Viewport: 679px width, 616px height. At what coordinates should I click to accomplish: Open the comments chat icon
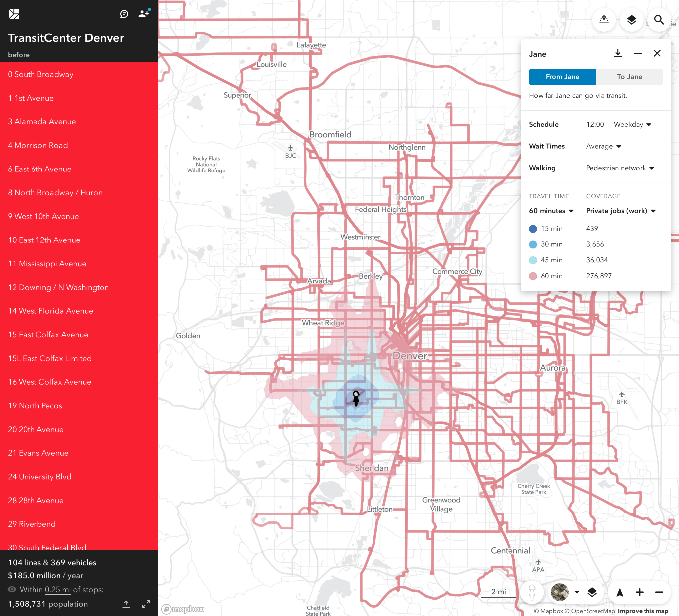click(x=124, y=14)
